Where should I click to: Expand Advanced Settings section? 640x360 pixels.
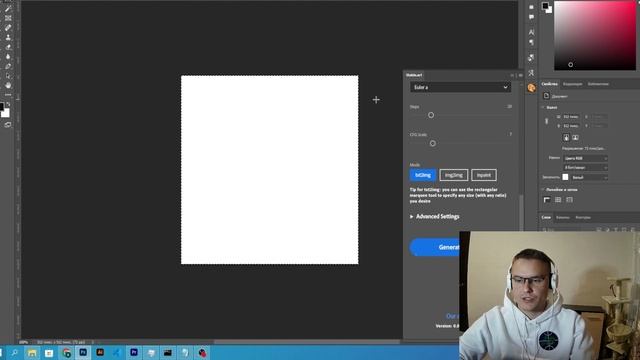tap(435, 216)
